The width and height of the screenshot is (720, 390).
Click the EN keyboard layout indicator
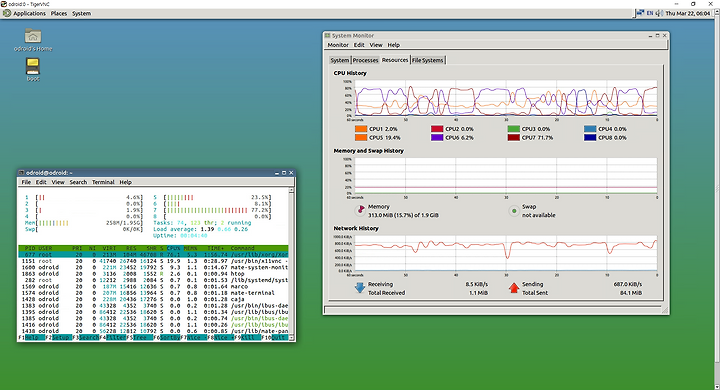650,13
